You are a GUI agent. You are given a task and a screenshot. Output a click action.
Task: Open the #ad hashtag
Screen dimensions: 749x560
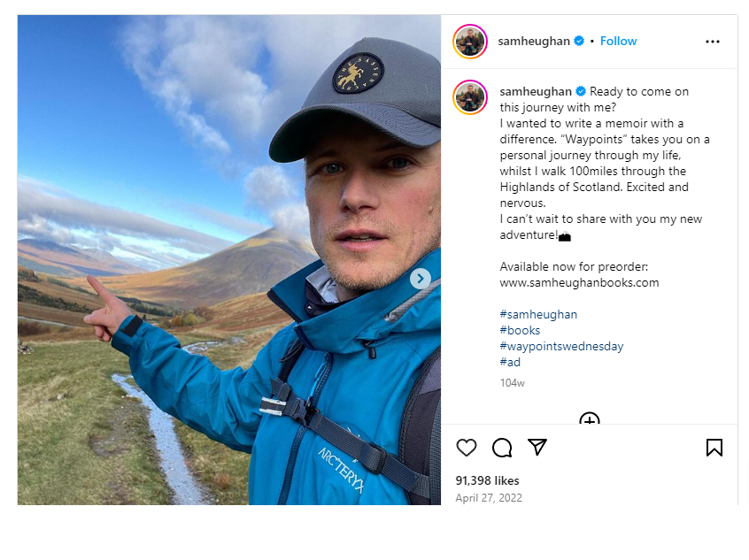(x=510, y=362)
